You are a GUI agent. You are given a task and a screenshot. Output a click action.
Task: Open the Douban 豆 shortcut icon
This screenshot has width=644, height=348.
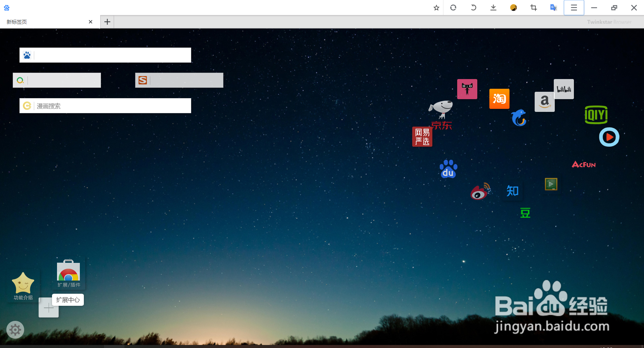pos(525,213)
